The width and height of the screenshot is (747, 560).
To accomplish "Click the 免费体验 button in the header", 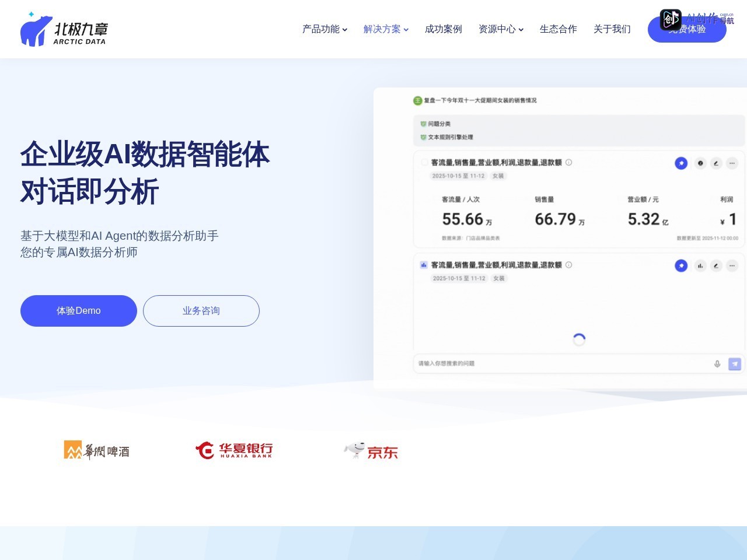I will click(x=687, y=29).
